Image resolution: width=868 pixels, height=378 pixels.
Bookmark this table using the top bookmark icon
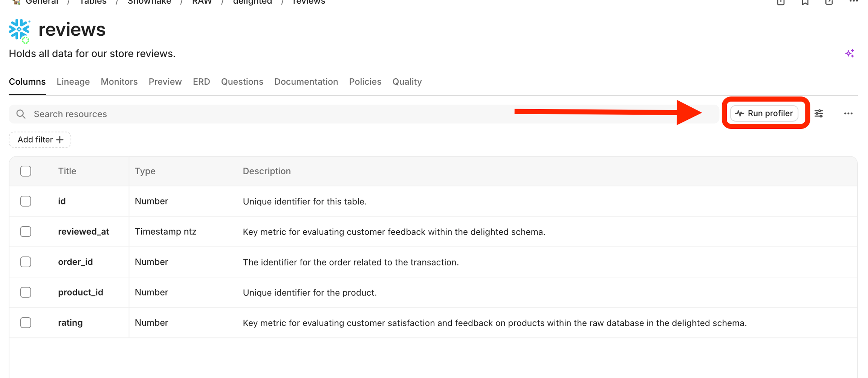[805, 3]
